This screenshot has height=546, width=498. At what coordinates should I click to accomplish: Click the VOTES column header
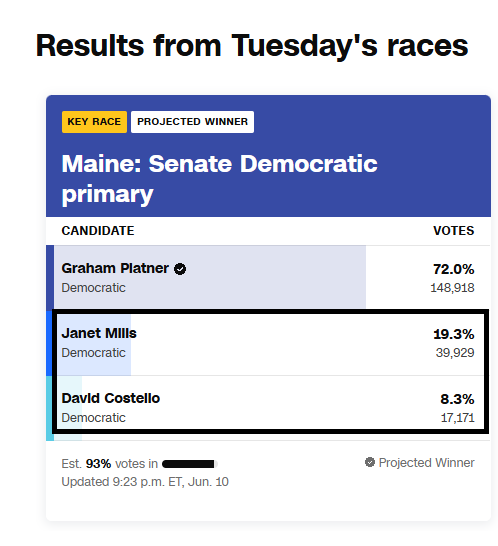tap(453, 231)
